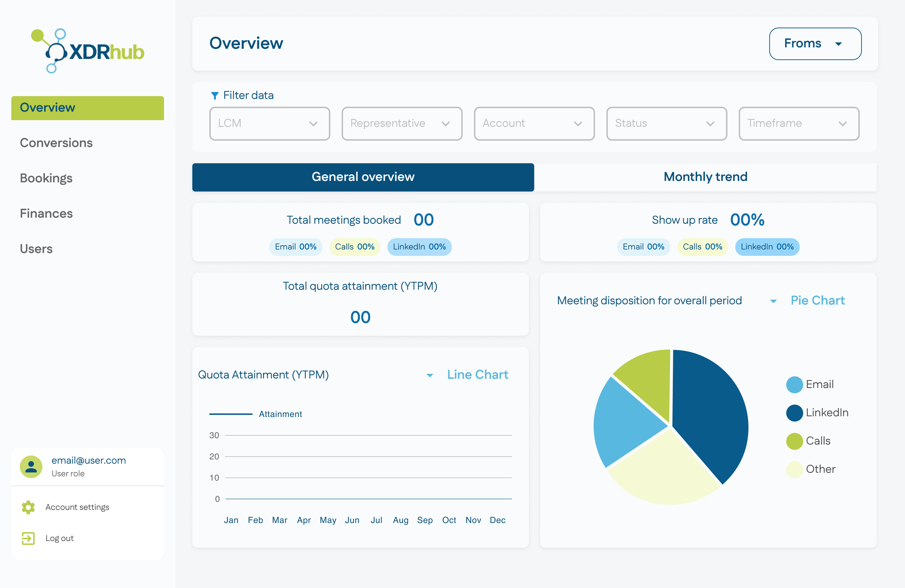Click the Account settings gear icon
The height and width of the screenshot is (588, 905).
[28, 507]
